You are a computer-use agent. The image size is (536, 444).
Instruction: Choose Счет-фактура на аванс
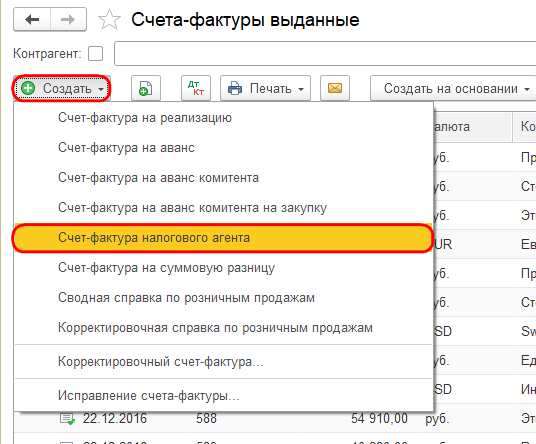pyautogui.click(x=224, y=148)
